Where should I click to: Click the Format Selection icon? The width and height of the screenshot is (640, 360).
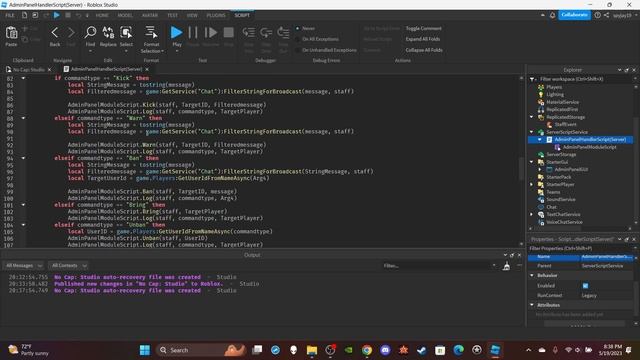[151, 33]
